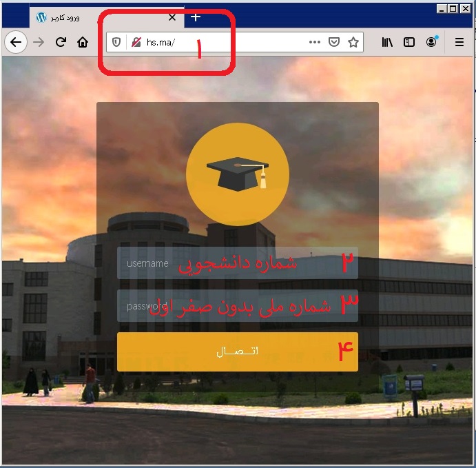
Task: Open the hamburger application menu
Action: [x=459, y=42]
